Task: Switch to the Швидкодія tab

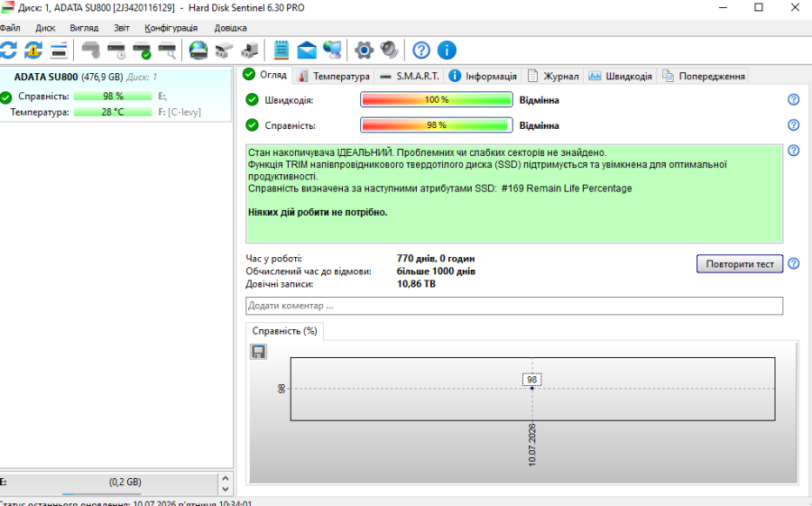Action: (620, 76)
